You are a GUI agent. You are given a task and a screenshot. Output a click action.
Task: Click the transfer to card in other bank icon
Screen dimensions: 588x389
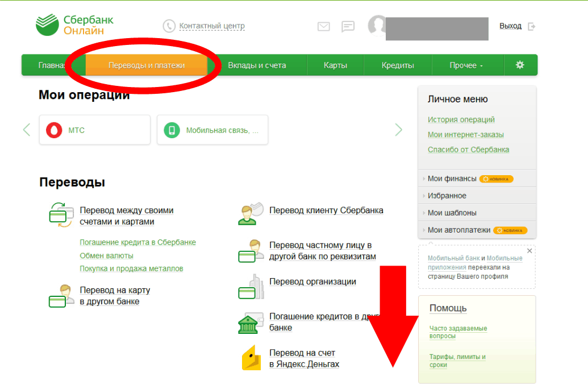[x=61, y=296]
